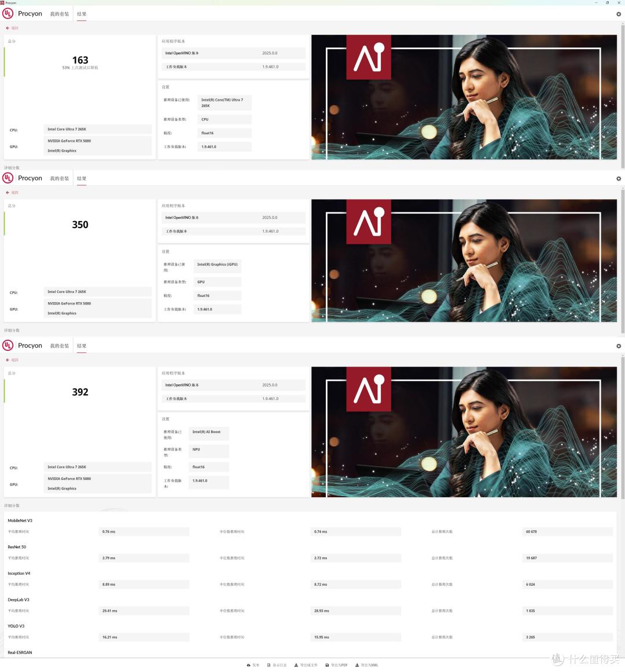Screen dimensions: 625x672
Task: Click the Procyon app icon in title bar
Action: pos(2,2)
